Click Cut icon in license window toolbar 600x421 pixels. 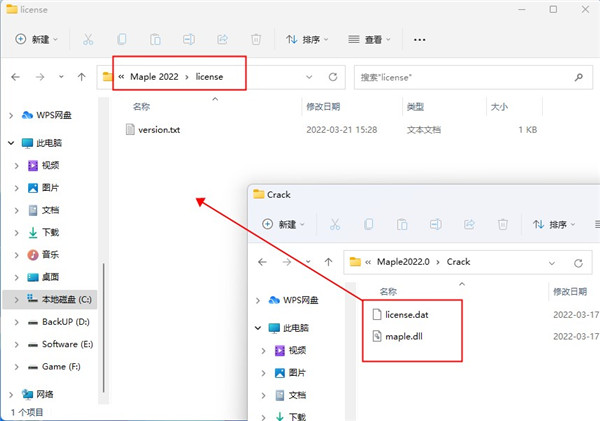88,39
